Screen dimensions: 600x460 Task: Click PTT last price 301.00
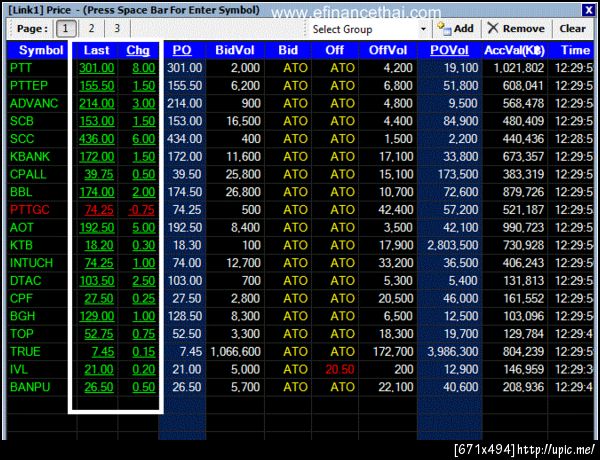97,68
